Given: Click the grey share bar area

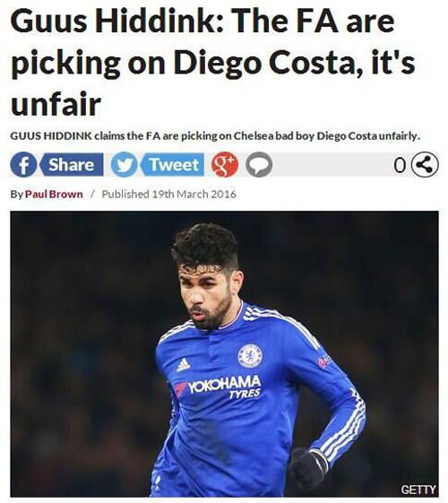Looking at the screenshot, I should [332, 165].
